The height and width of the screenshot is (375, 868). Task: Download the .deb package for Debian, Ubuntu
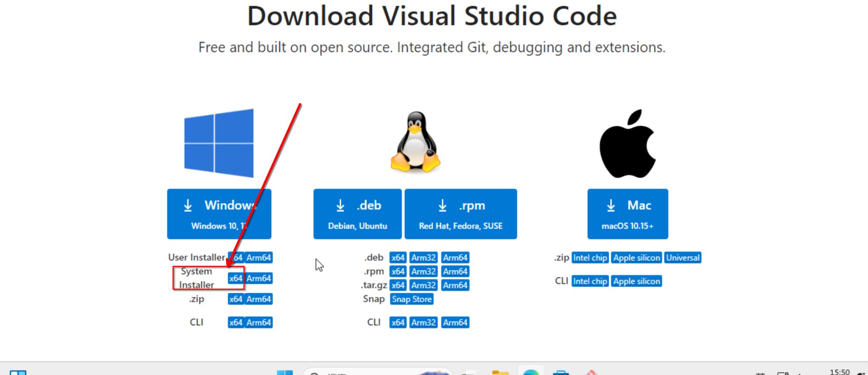tap(358, 214)
